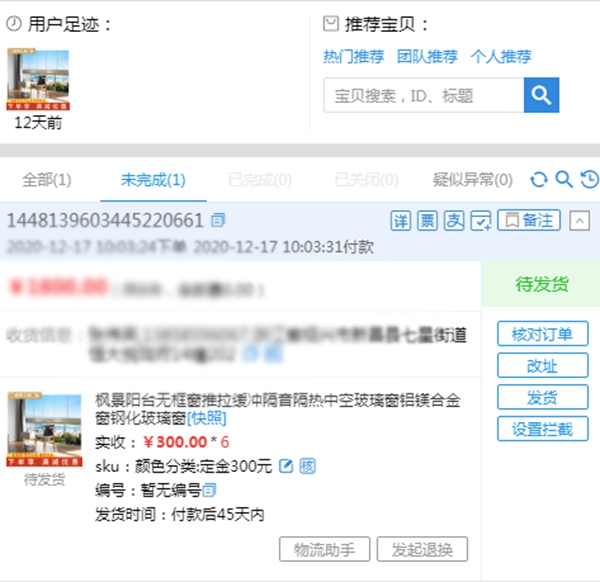This screenshot has width=600, height=582.
Task: Open the 已完成(0) tab
Action: tap(260, 179)
